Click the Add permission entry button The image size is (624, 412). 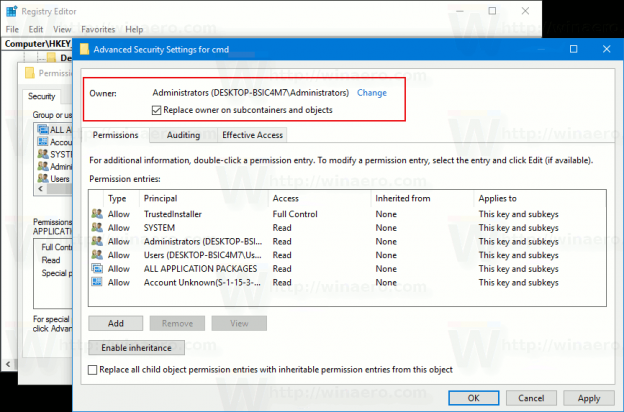[115, 323]
